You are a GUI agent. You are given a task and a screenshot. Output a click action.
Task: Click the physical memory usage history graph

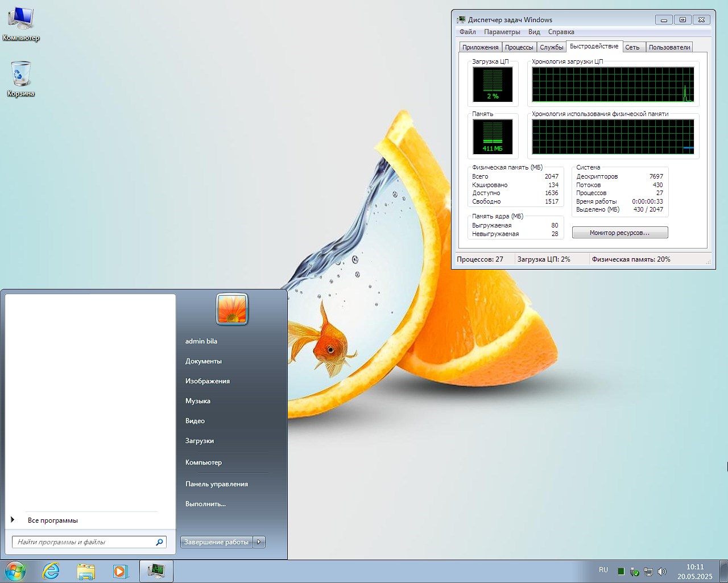coord(613,137)
